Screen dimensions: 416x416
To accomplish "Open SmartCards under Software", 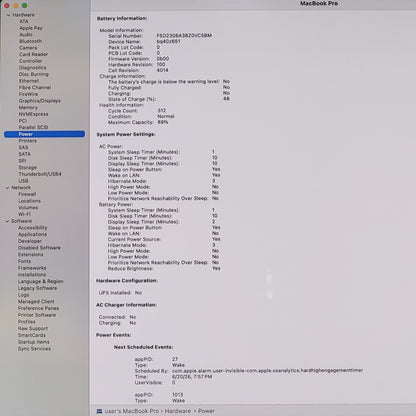I will tap(32, 335).
